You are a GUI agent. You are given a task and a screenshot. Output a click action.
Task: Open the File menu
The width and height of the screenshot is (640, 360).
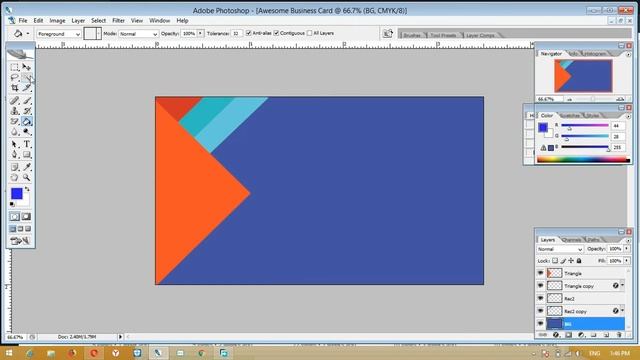23,20
